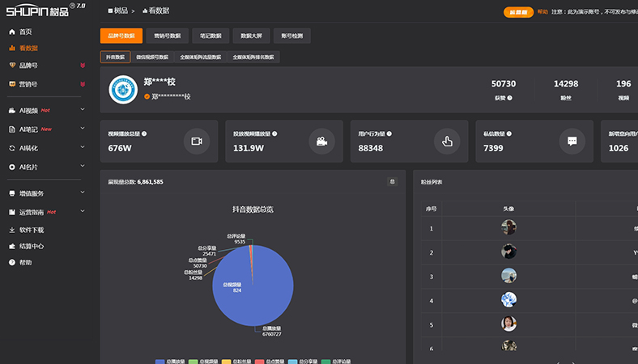
Task: Click the pointing hand icon in 用户行为量 card
Action: point(446,141)
